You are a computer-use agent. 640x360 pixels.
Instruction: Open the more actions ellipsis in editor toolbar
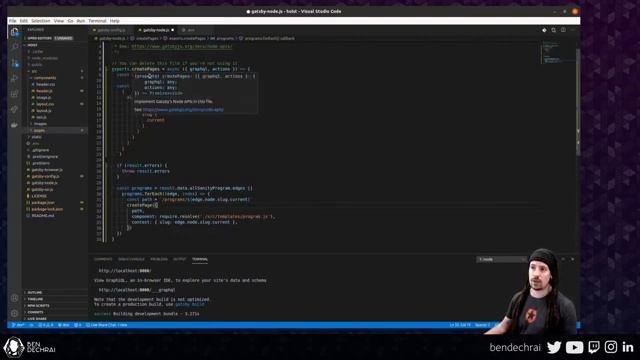tap(573, 30)
